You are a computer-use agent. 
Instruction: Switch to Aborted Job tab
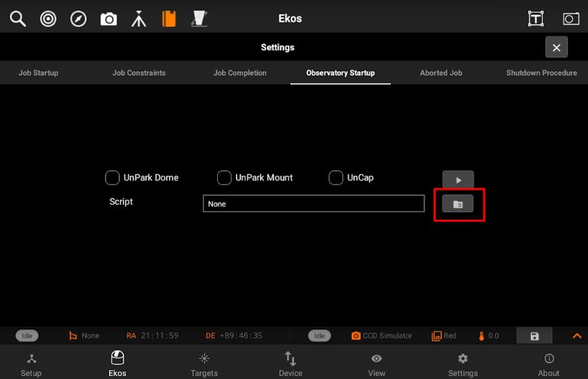click(440, 73)
